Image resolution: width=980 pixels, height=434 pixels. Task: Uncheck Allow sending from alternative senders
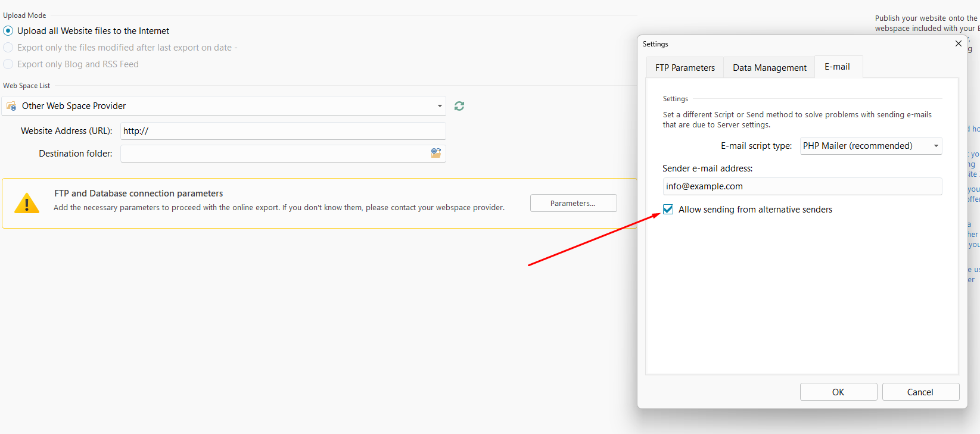coord(668,210)
